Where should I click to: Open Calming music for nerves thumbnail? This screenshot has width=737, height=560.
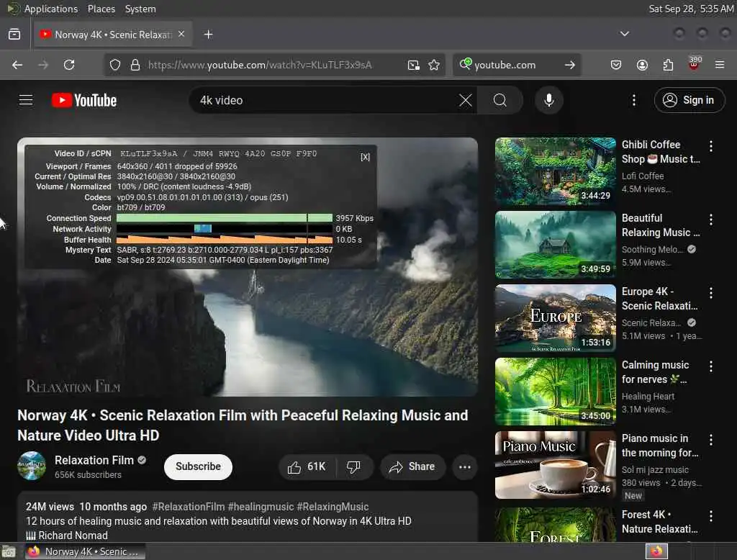tap(555, 391)
